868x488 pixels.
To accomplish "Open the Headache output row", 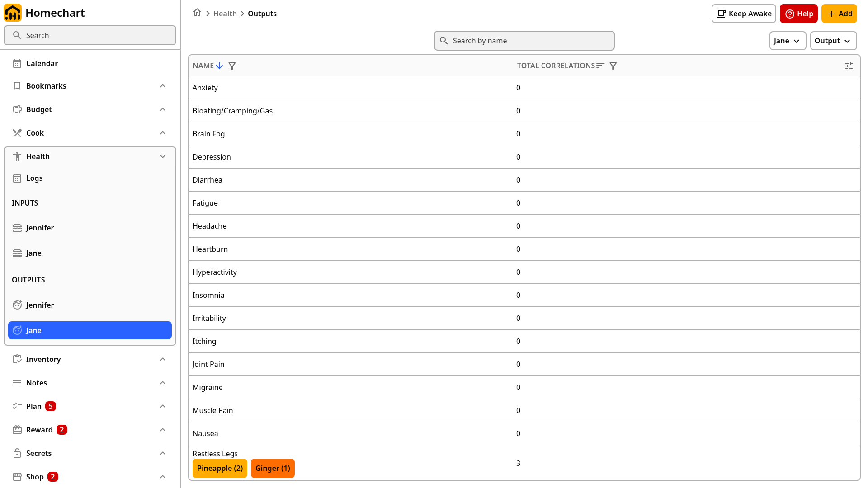I will [524, 226].
